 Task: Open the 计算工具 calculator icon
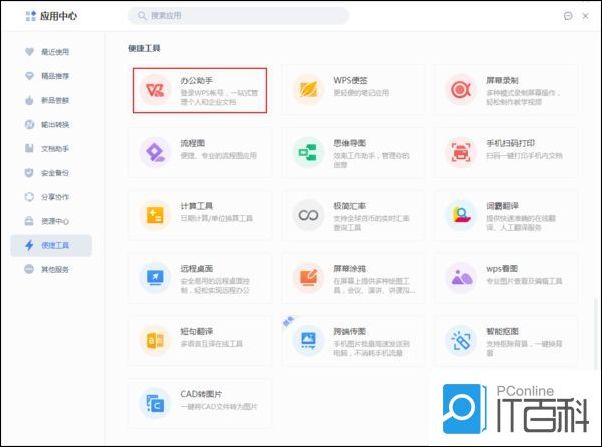tap(155, 215)
